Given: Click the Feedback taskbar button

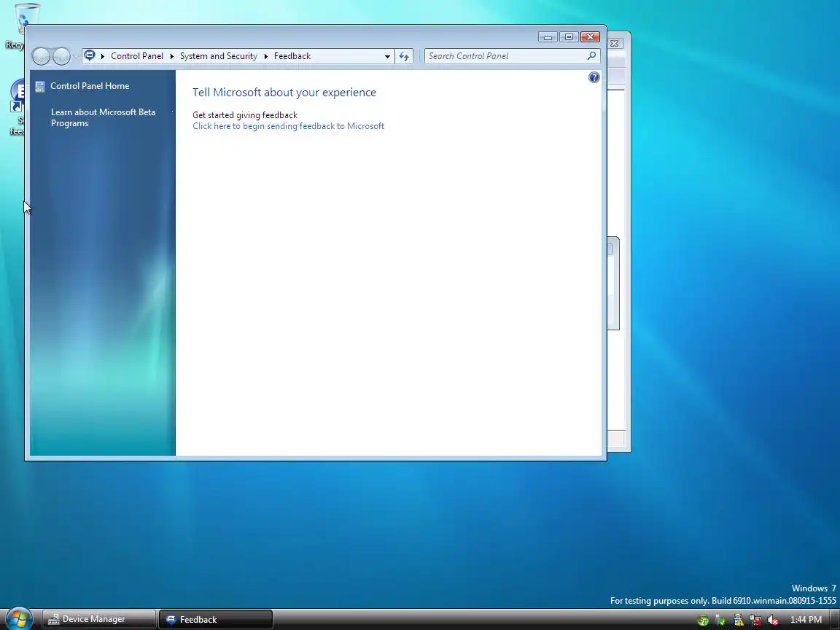Looking at the screenshot, I should (215, 619).
